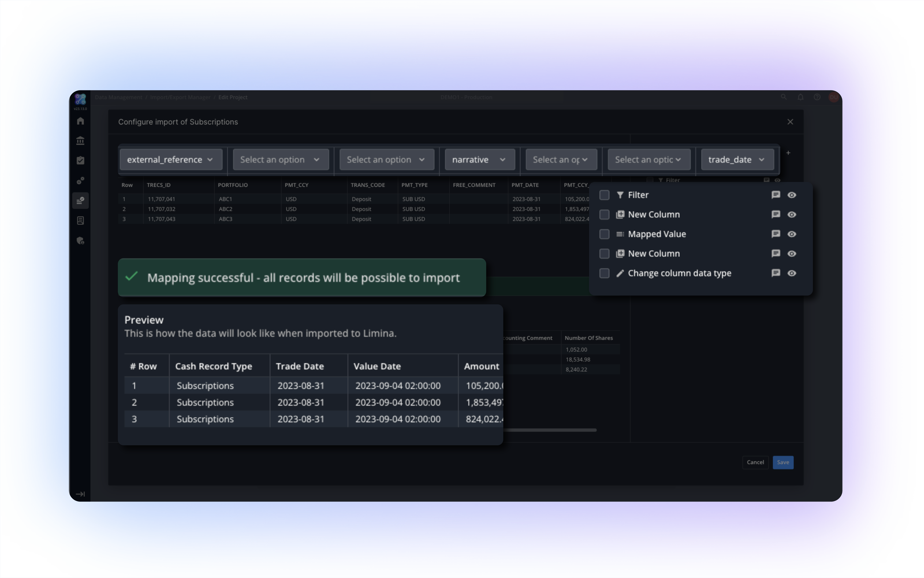Close the Configure import dialog

pyautogui.click(x=790, y=122)
